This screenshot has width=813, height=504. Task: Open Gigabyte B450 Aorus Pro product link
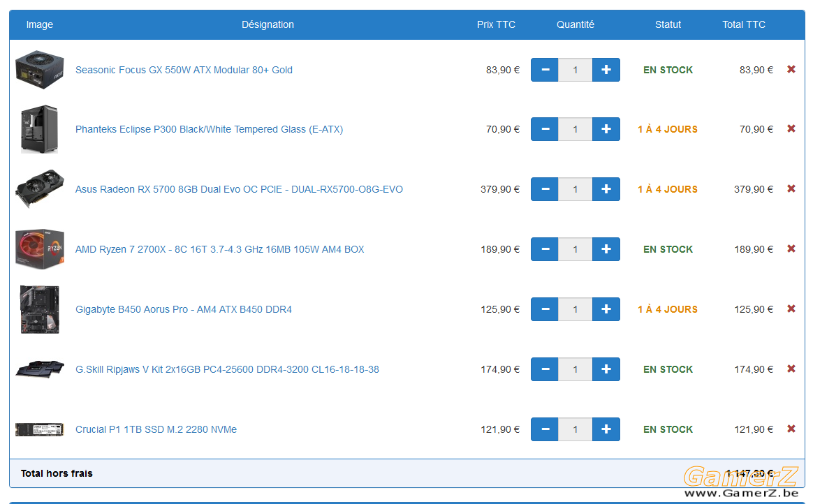[x=184, y=309]
